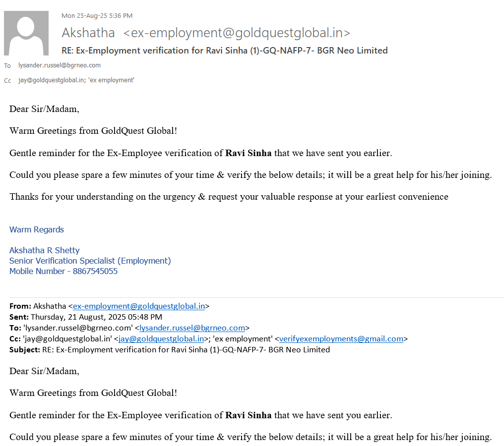The width and height of the screenshot is (504, 446).
Task: Click the quoted Sent date Thursday, 21 August
Action: click(96, 317)
